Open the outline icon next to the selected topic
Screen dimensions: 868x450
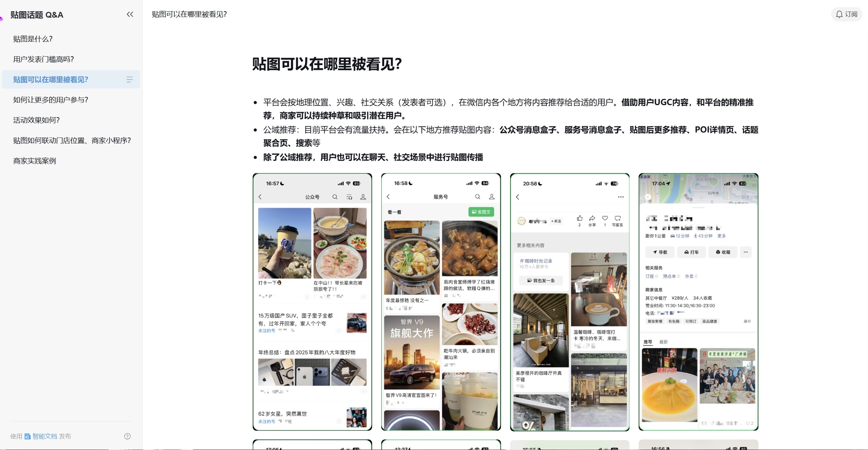[129, 80]
